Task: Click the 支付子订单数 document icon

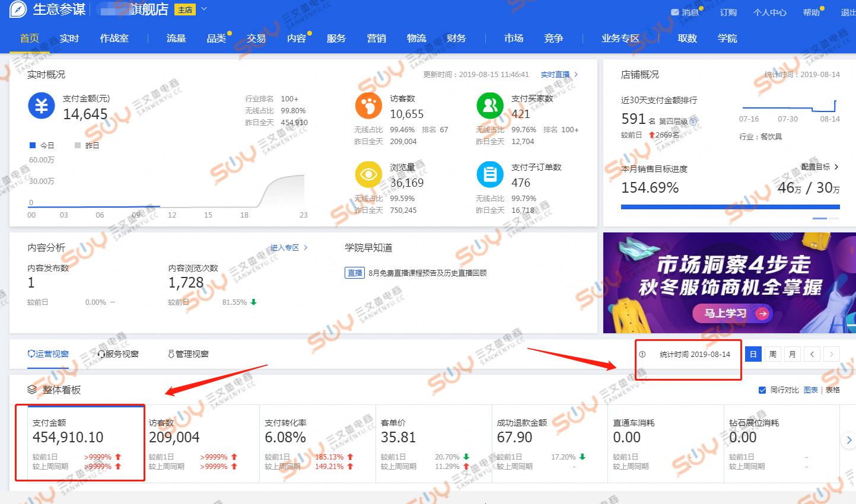Action: [490, 174]
